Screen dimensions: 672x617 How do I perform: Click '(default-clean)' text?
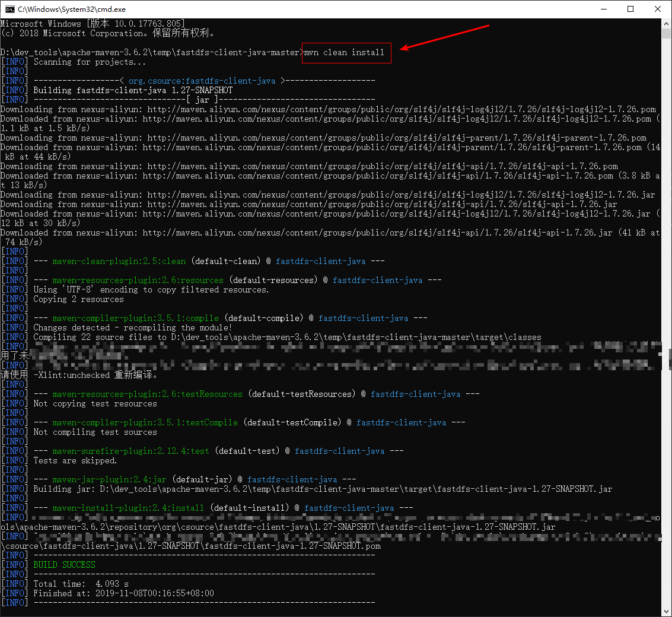point(226,261)
